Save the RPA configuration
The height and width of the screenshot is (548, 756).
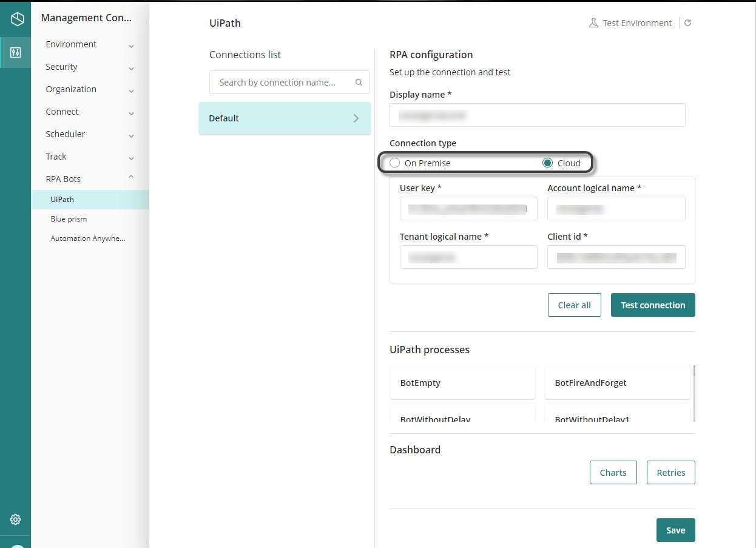pos(675,530)
